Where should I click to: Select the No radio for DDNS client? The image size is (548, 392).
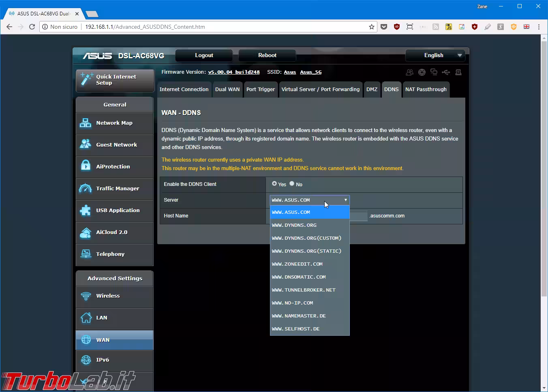pos(292,184)
